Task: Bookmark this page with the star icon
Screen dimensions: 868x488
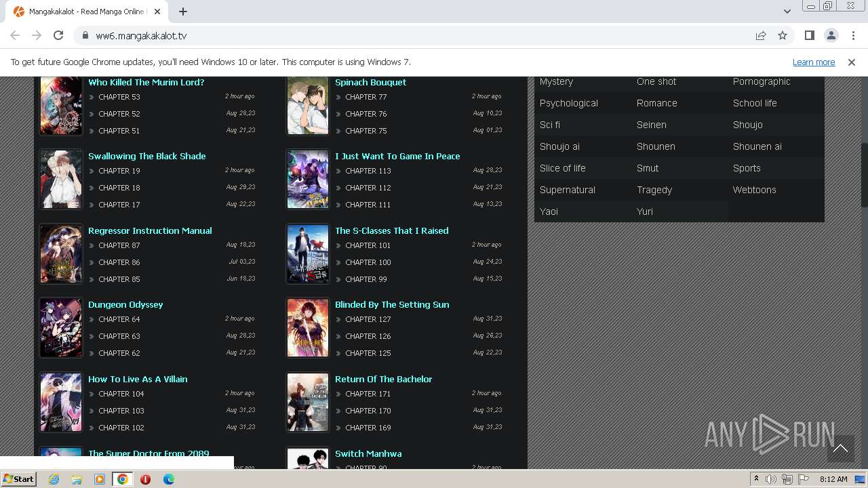Action: [783, 35]
